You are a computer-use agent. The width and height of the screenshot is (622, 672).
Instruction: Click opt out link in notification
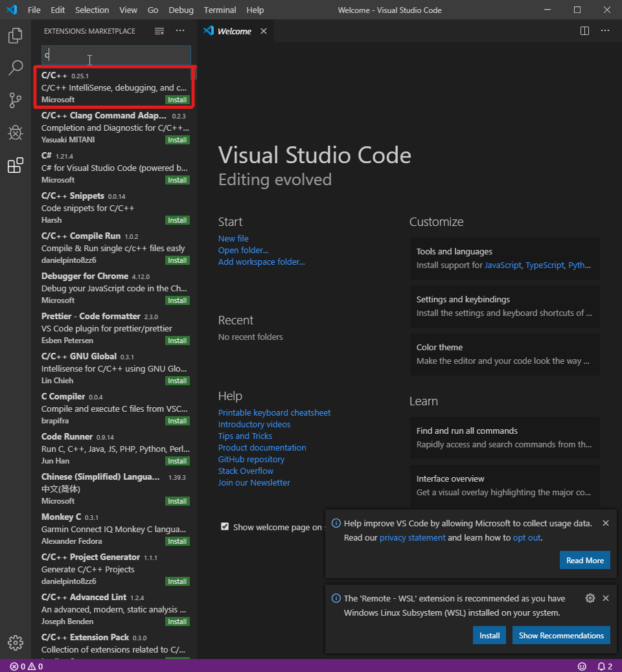pyautogui.click(x=526, y=537)
